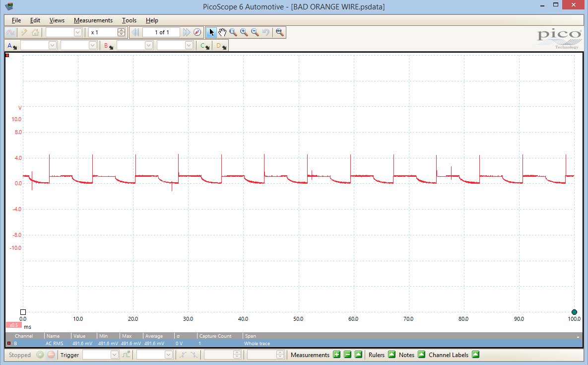Toggle the Channel Labels panel button
Viewport: 588px width, 365px height.
[475, 355]
